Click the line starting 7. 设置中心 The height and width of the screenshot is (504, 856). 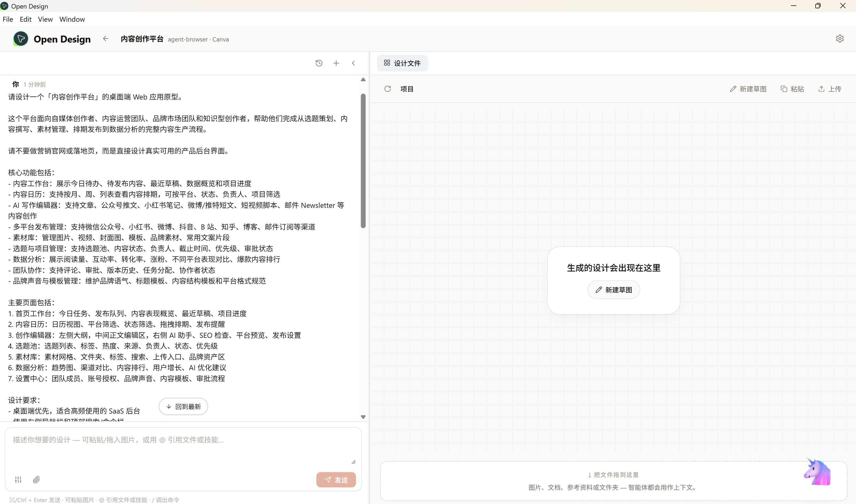(x=116, y=378)
